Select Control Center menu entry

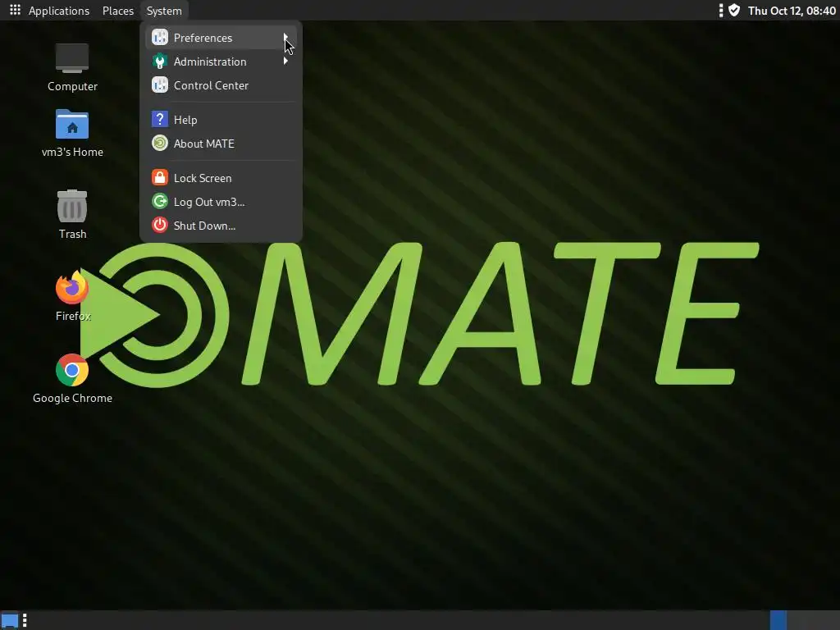221,85
